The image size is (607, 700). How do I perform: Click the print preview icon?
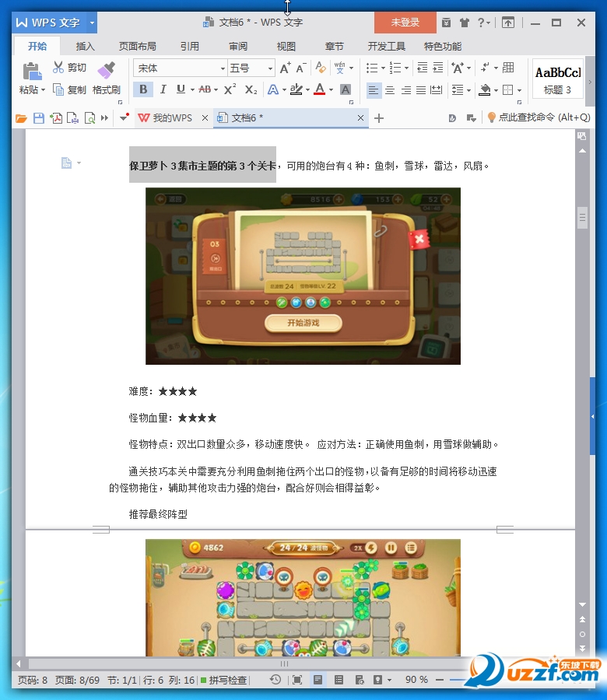[x=89, y=118]
